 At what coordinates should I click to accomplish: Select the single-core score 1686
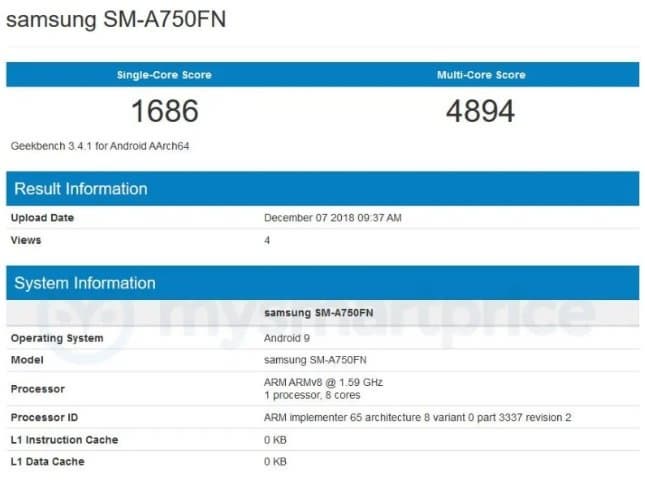(164, 110)
